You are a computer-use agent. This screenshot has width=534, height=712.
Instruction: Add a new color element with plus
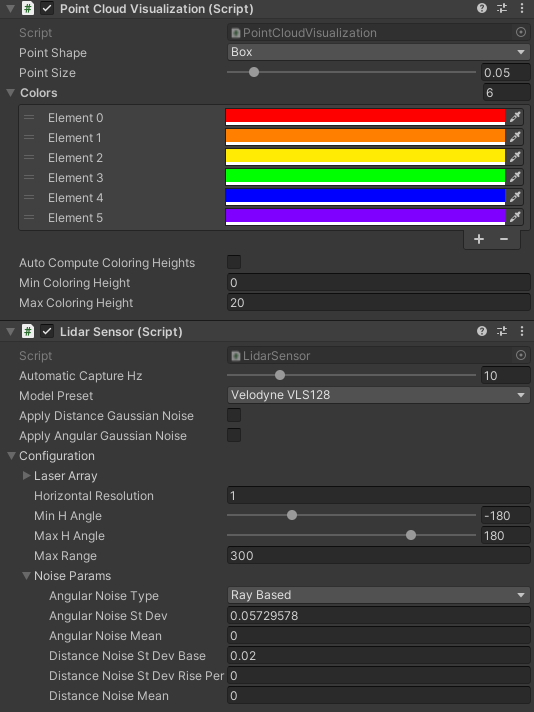pyautogui.click(x=479, y=239)
